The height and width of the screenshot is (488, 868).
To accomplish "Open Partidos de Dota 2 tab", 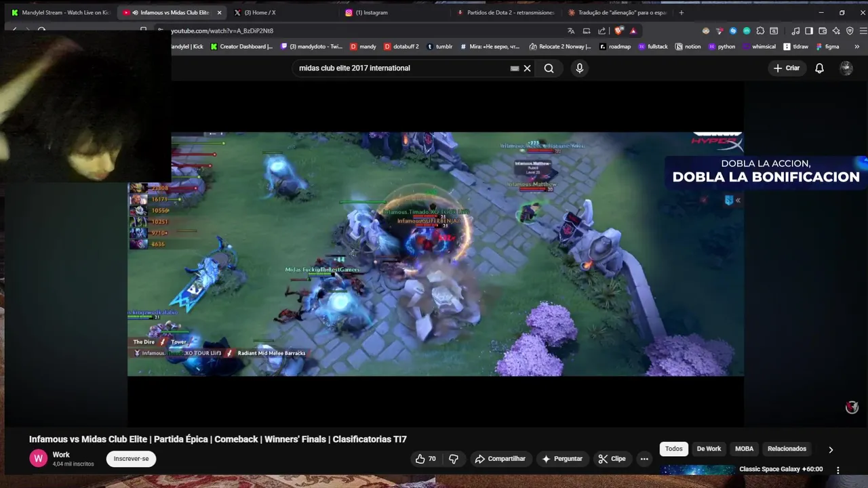I will (x=505, y=12).
